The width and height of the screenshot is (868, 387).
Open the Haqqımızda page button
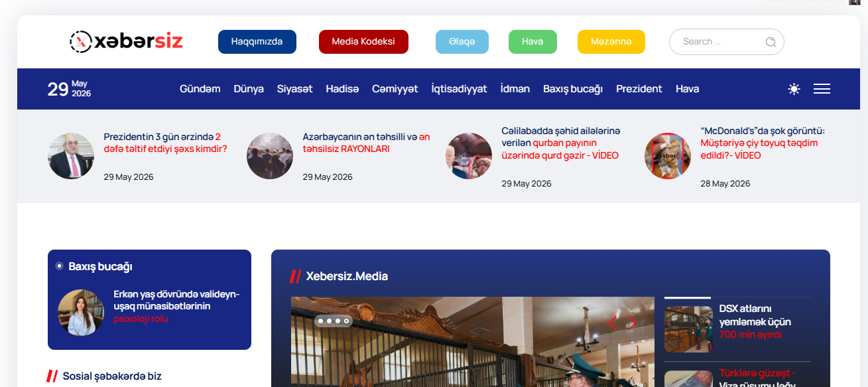pyautogui.click(x=257, y=42)
